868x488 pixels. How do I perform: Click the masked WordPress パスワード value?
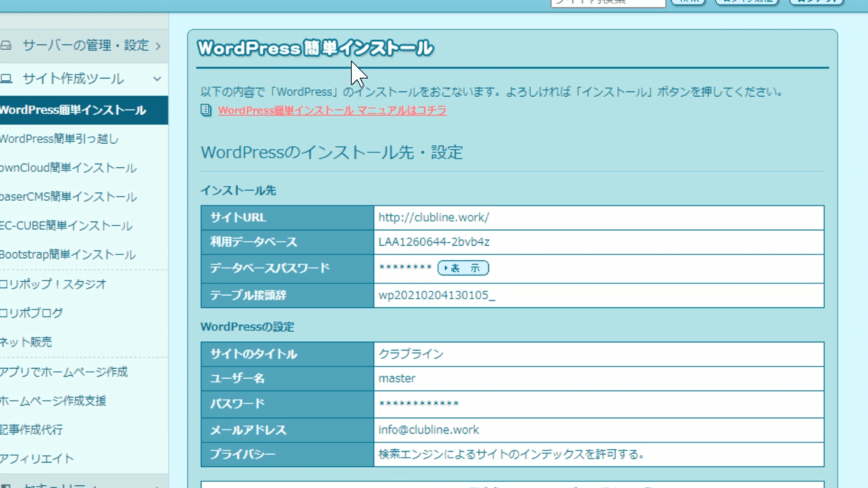click(418, 403)
